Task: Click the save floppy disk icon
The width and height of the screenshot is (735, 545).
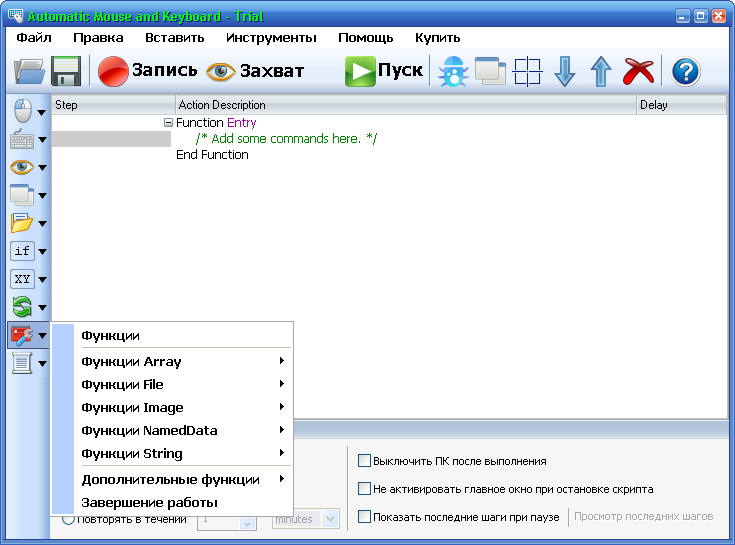Action: [x=66, y=71]
